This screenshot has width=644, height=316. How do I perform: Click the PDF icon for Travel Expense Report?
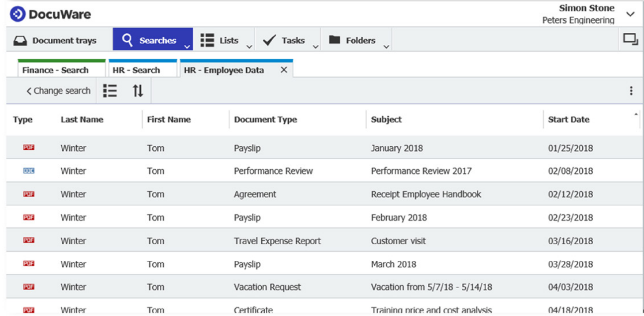(x=29, y=241)
